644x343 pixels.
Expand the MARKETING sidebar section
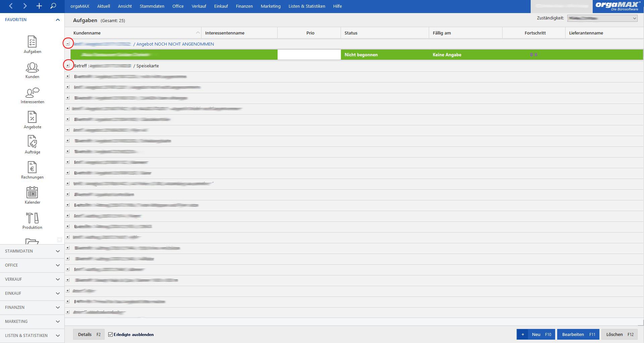(x=32, y=321)
